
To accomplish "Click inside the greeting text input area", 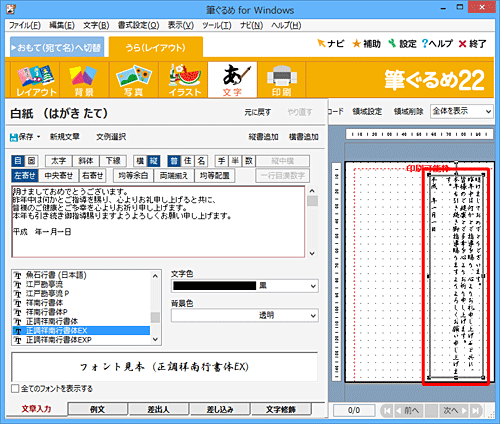I will tap(158, 222).
